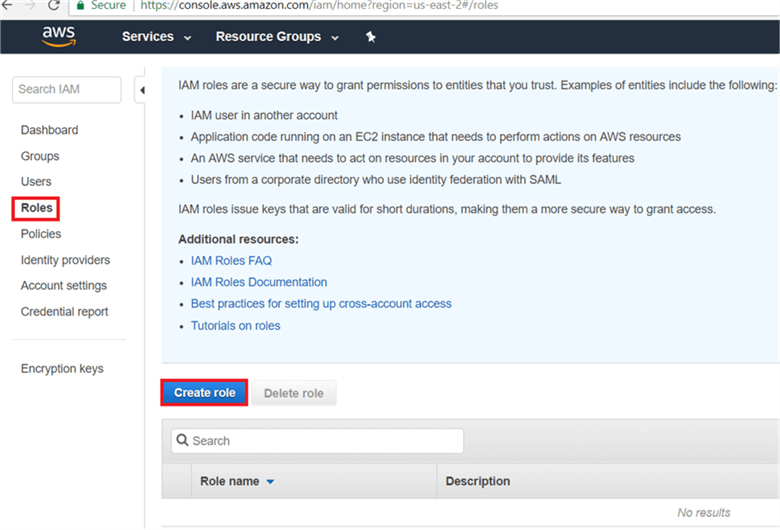
Task: Click sentence 'IAM roles issue keys' paragraph
Action: tap(447, 210)
